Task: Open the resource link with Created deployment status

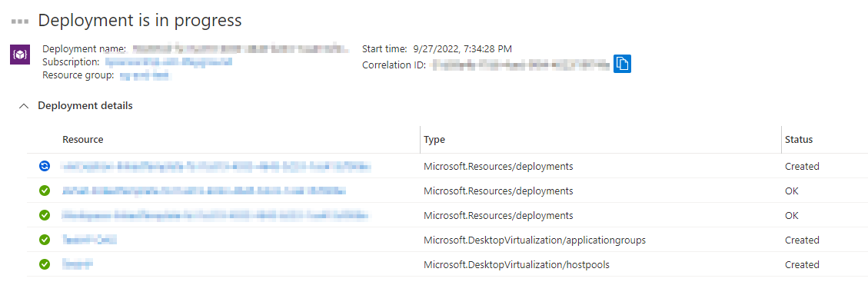Action: (215, 166)
